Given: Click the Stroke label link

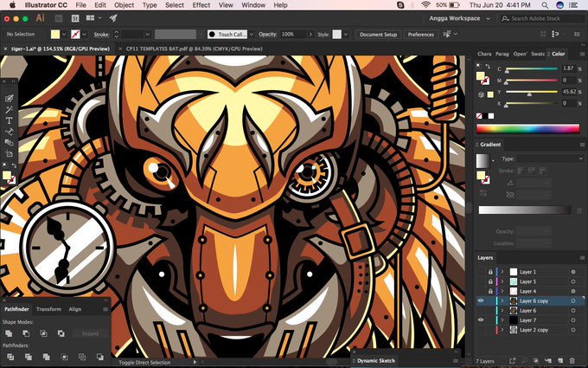Looking at the screenshot, I should click(101, 34).
